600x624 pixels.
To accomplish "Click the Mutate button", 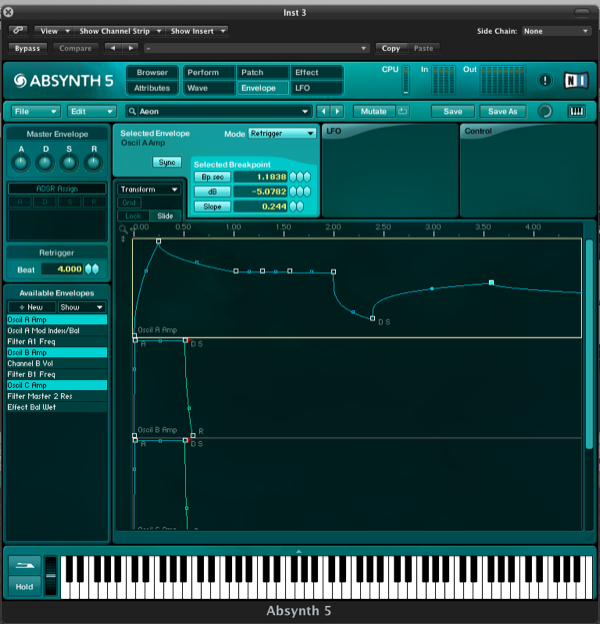I will pyautogui.click(x=374, y=111).
